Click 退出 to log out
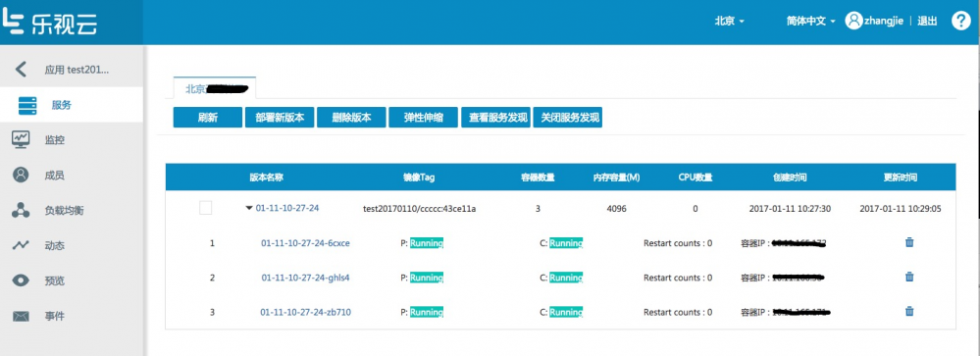The image size is (980, 356). click(x=927, y=22)
